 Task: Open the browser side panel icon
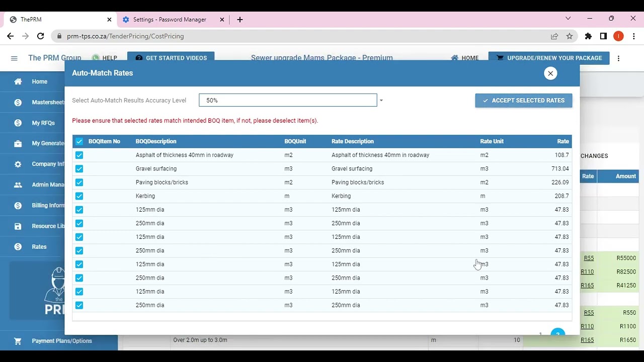(x=603, y=36)
